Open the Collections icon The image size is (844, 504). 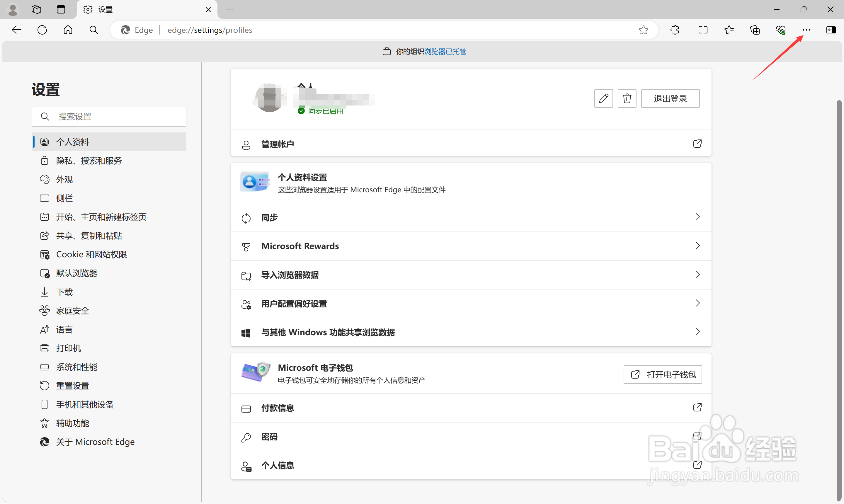755,30
